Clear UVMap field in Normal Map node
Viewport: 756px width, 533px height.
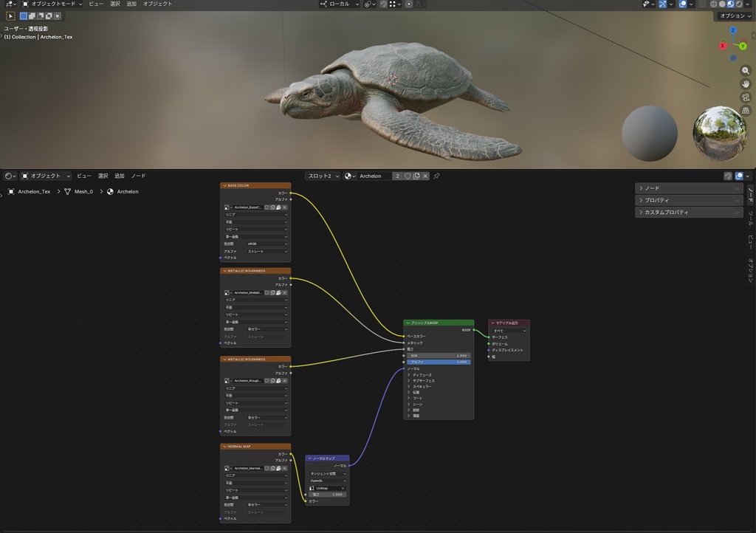[343, 488]
